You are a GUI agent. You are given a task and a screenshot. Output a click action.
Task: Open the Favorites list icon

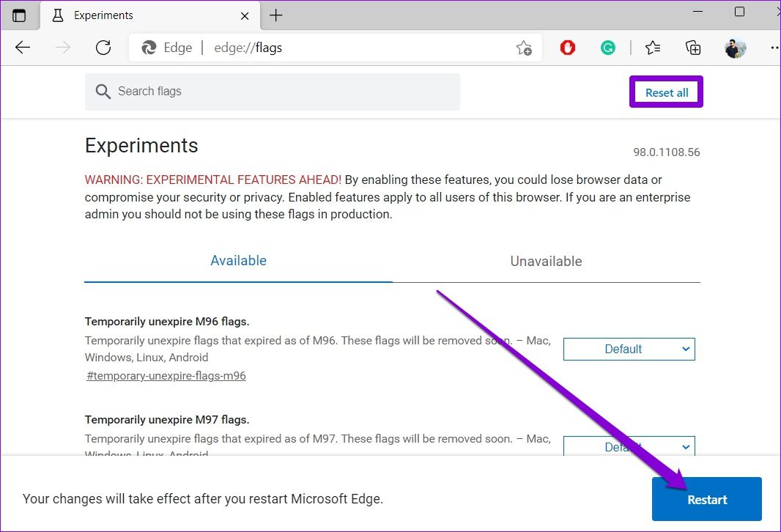tap(653, 48)
